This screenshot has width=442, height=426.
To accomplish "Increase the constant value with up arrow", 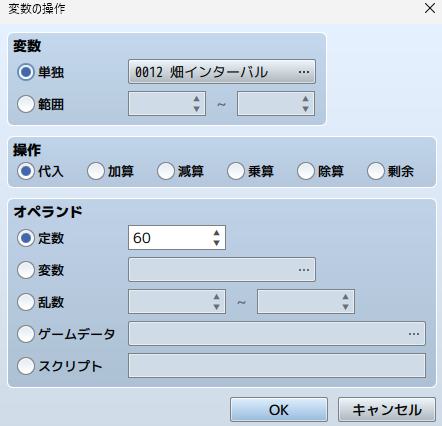I will (217, 233).
